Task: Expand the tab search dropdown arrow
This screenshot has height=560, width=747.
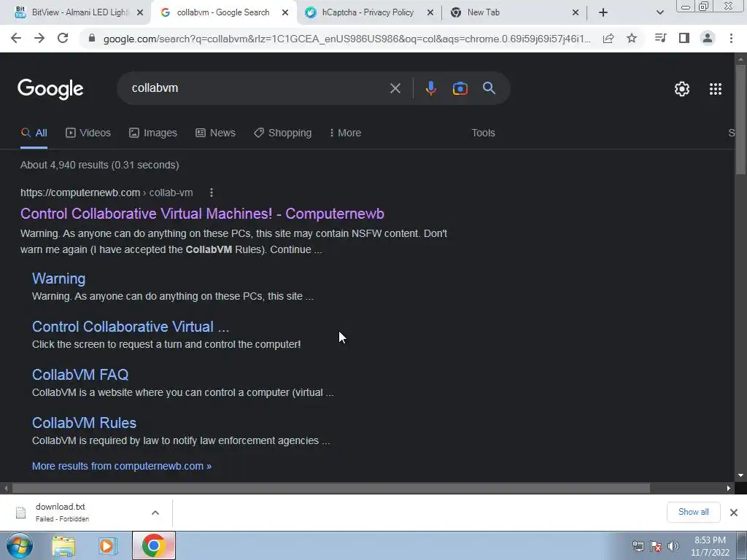Action: coord(659,12)
